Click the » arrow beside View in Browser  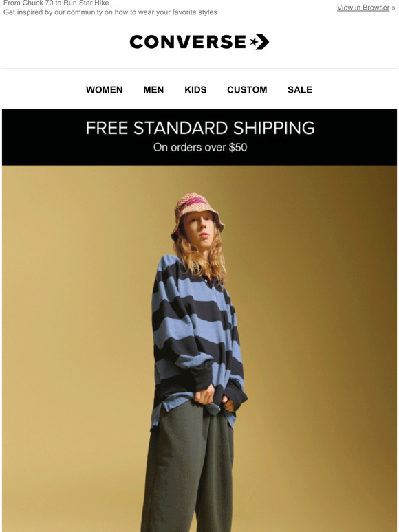point(393,8)
